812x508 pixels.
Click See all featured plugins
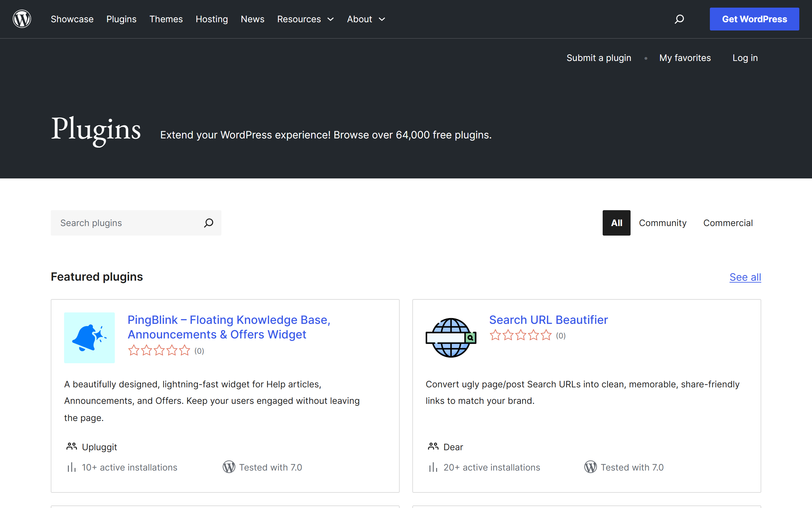click(745, 277)
